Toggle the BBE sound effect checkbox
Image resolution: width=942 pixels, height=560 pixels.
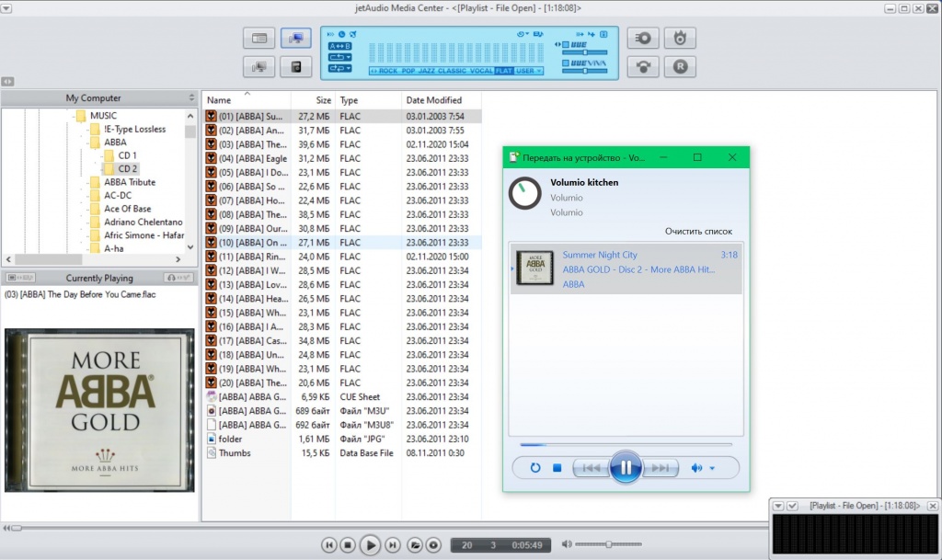pyautogui.click(x=566, y=44)
